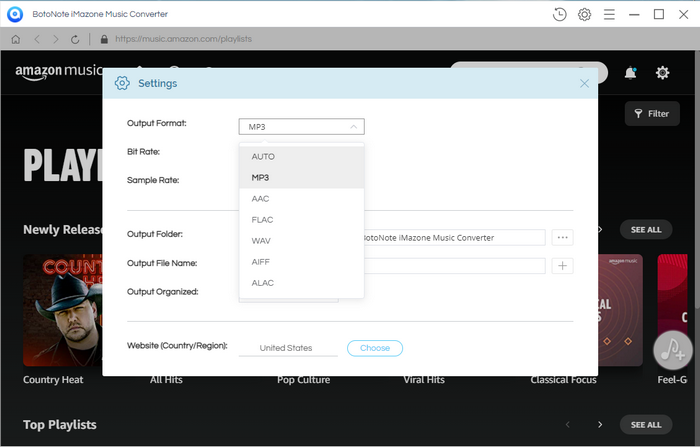Click the page vertical scrollbar
Screen dimensions: 700x447
696,179
